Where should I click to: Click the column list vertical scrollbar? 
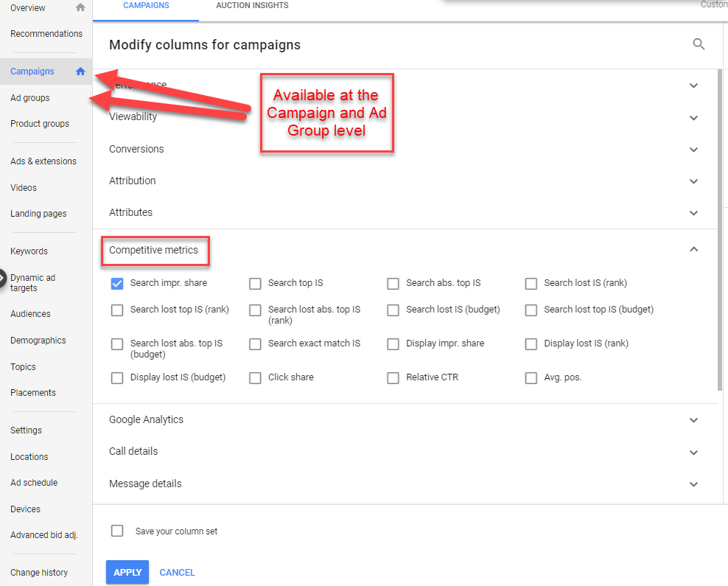720,229
